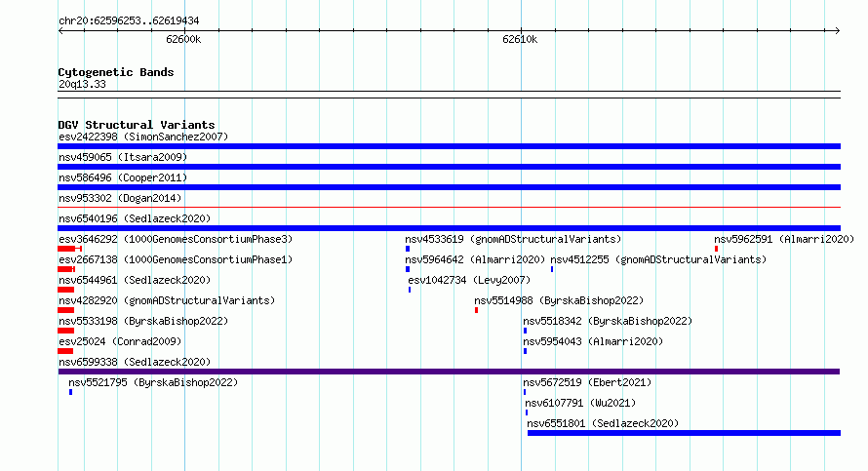Click the purple bar of nsv6599338

coord(449,372)
